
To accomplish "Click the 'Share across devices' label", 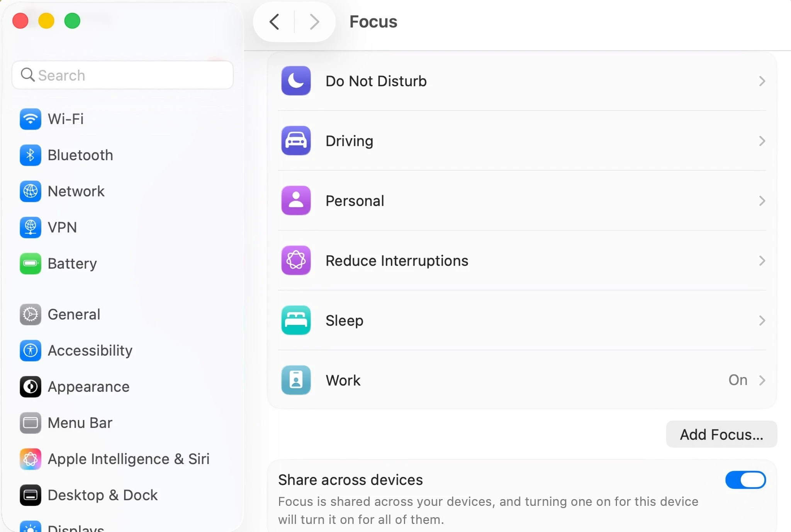I will (x=350, y=480).
